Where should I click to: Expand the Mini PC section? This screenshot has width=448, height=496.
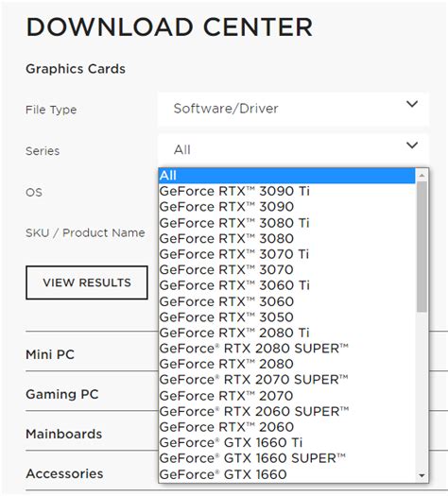[x=50, y=354]
